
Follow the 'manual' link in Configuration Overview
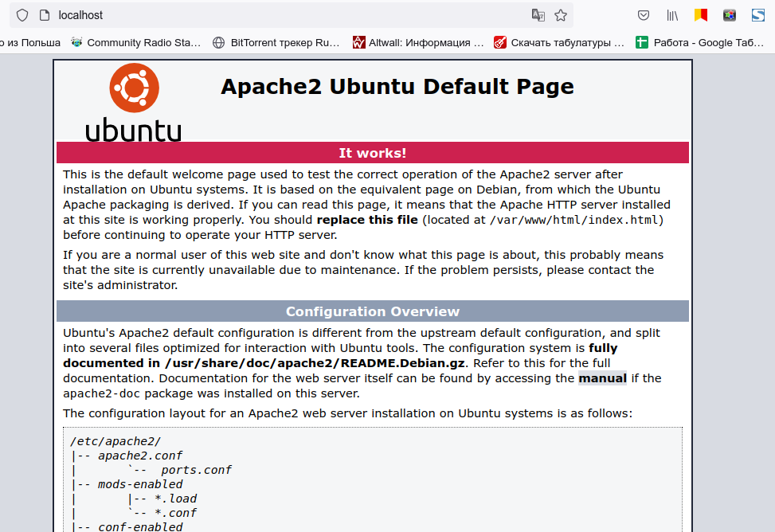pos(602,378)
